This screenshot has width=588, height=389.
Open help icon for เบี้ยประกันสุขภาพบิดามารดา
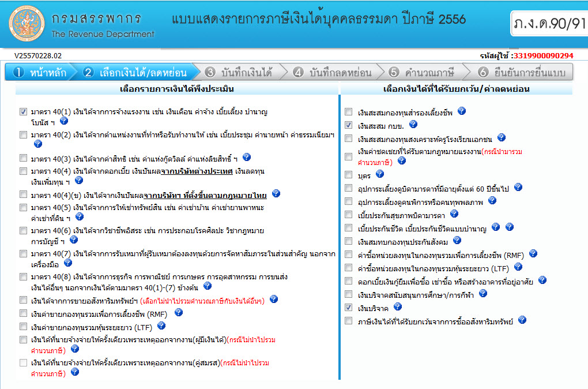pyautogui.click(x=454, y=214)
